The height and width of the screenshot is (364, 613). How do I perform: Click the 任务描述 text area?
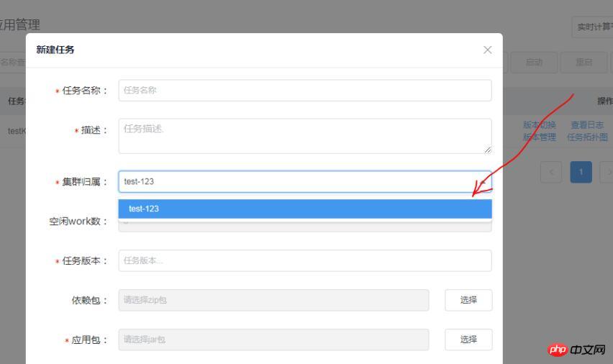tap(305, 136)
